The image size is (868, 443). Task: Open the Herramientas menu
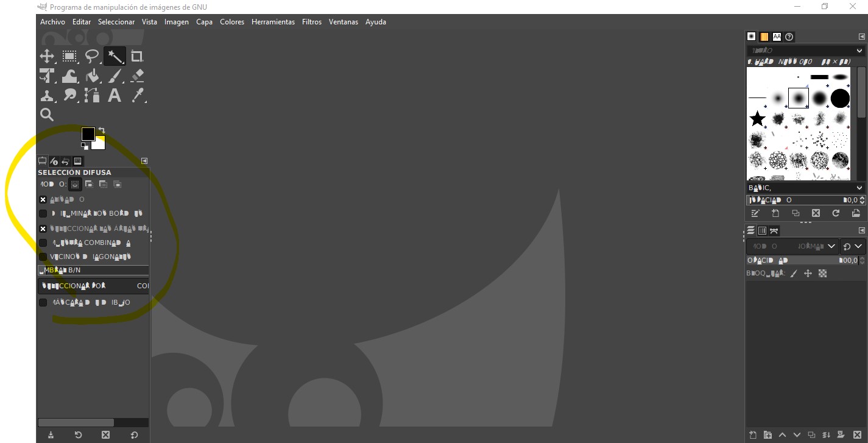(x=273, y=22)
